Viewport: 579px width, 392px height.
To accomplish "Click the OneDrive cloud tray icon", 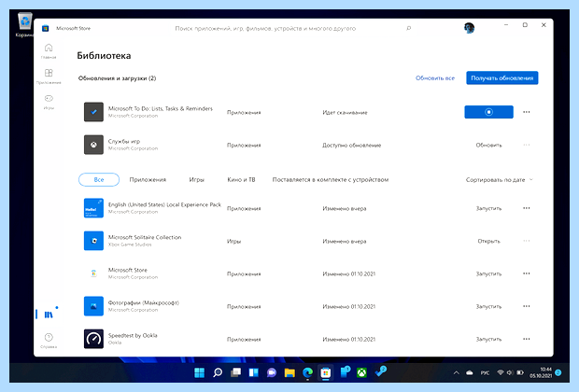I will pos(470,372).
